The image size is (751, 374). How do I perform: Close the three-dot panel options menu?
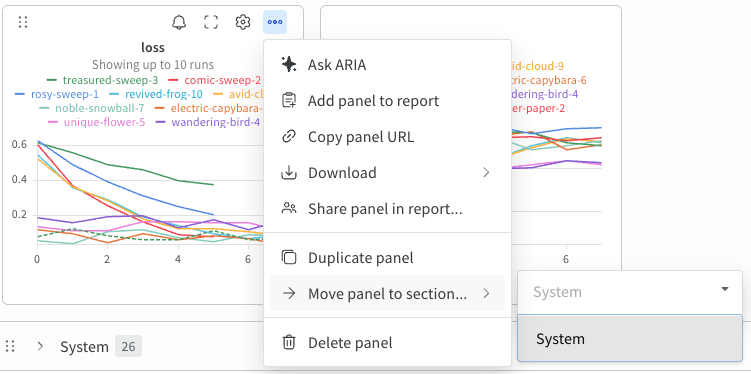click(275, 22)
